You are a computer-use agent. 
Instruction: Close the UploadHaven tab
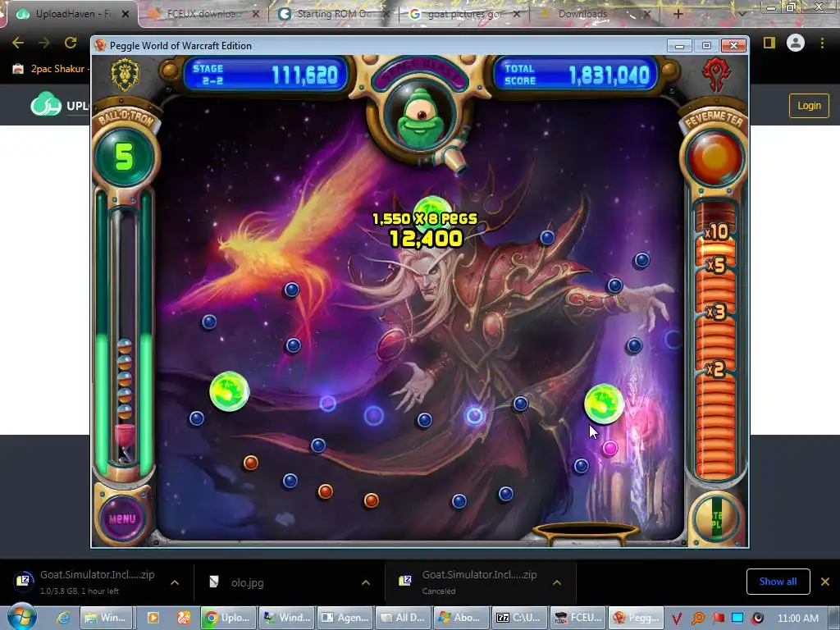[x=126, y=14]
